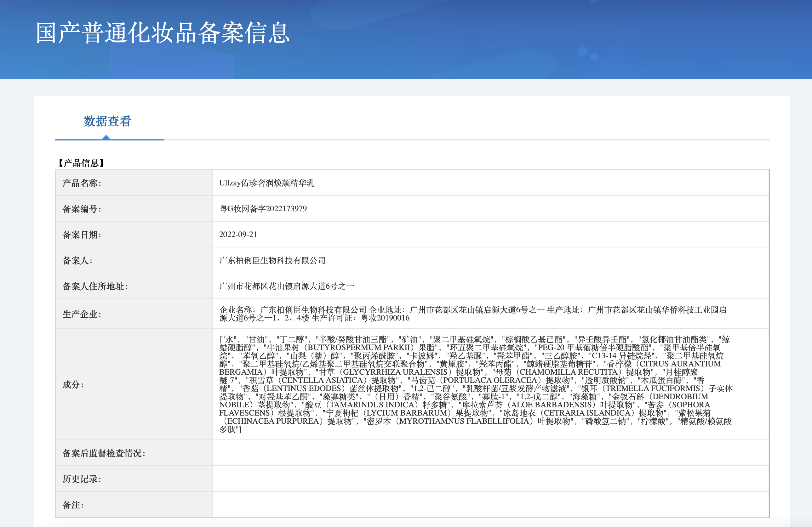Click the 产品名称 label
The height and width of the screenshot is (527, 812).
(82, 183)
